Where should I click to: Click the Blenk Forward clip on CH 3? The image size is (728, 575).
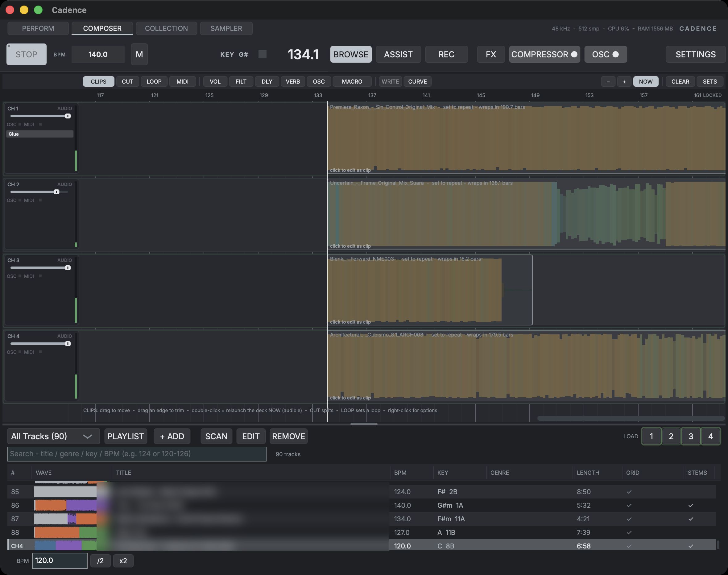[x=430, y=290]
